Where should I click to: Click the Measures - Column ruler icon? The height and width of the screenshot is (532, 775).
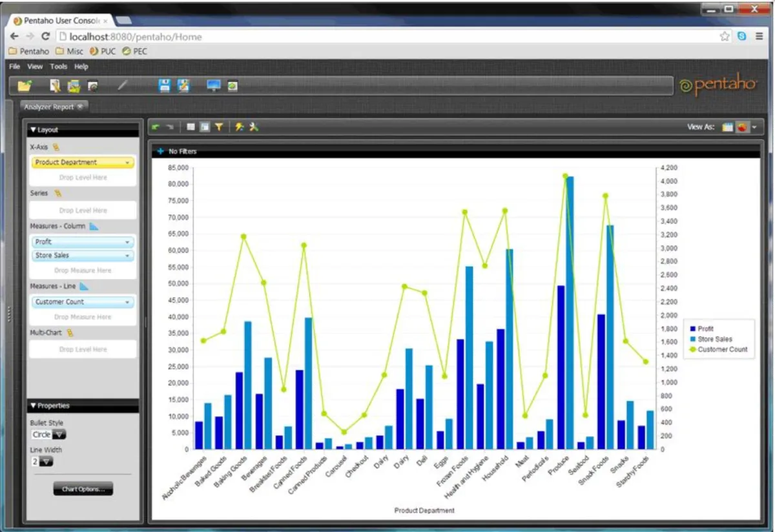pyautogui.click(x=94, y=226)
